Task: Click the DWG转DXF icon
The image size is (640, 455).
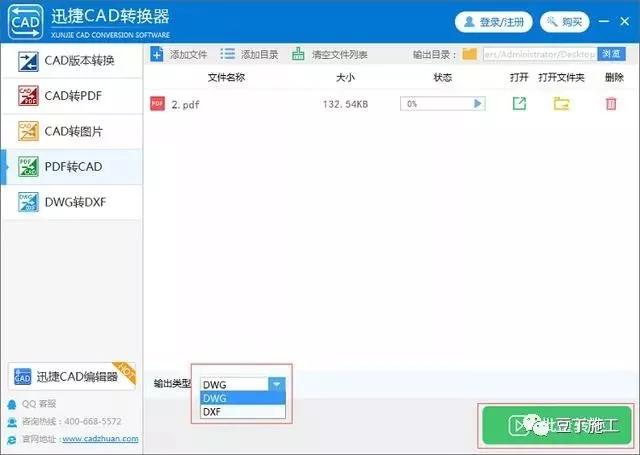Action: (x=28, y=202)
